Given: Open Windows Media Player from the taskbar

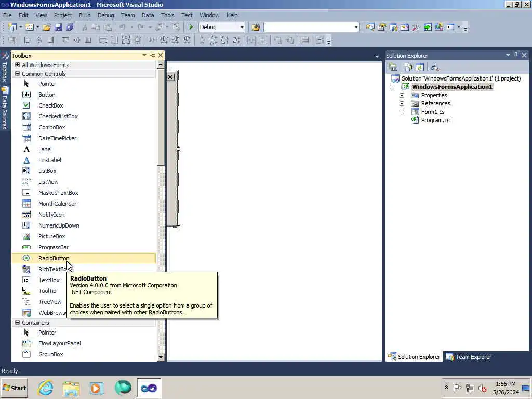Looking at the screenshot, I should point(97,388).
